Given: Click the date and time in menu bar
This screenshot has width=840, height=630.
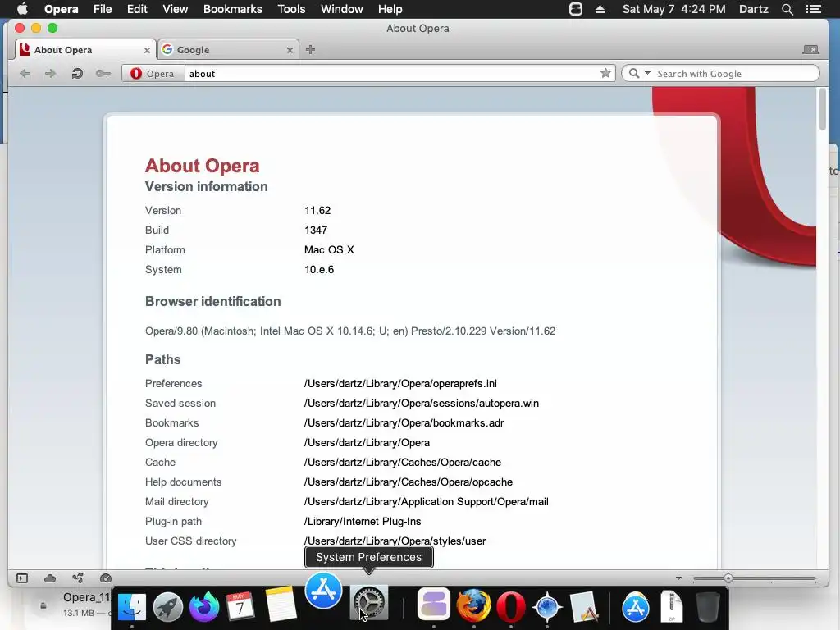Looking at the screenshot, I should click(674, 9).
